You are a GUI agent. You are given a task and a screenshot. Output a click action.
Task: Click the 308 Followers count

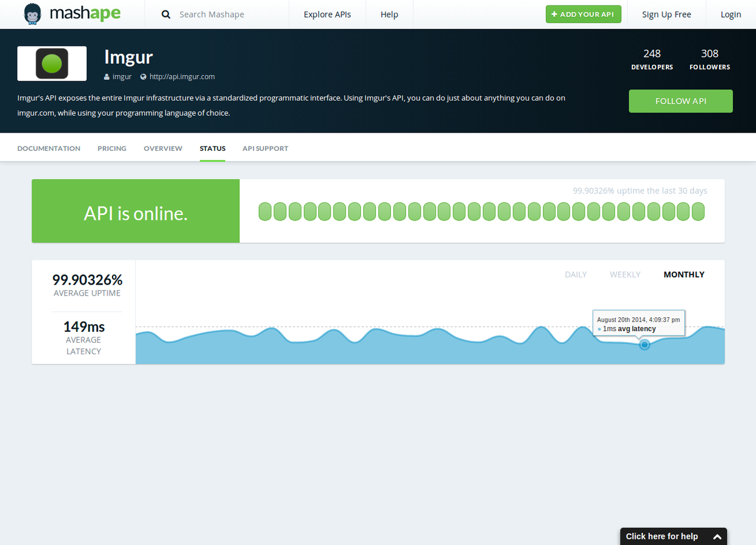709,59
